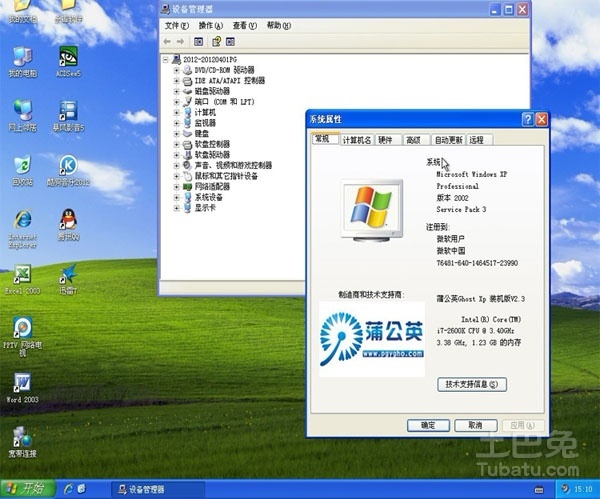Expand the DVD/CD-ROM 驱动器 node
Image resolution: width=600 pixels, height=499 pixels.
tap(176, 70)
